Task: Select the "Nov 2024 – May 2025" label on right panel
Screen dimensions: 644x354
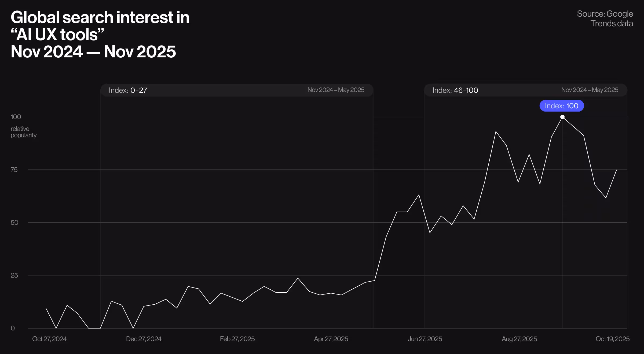Action: 590,90
